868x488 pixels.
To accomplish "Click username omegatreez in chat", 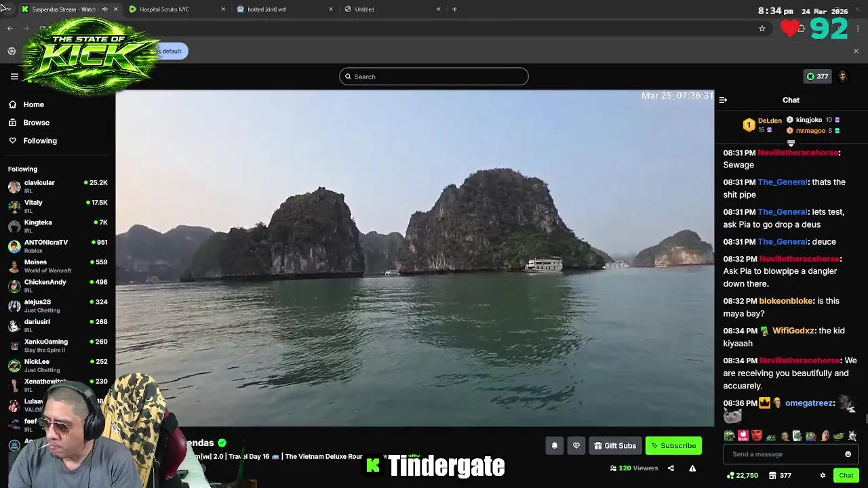I will point(809,403).
